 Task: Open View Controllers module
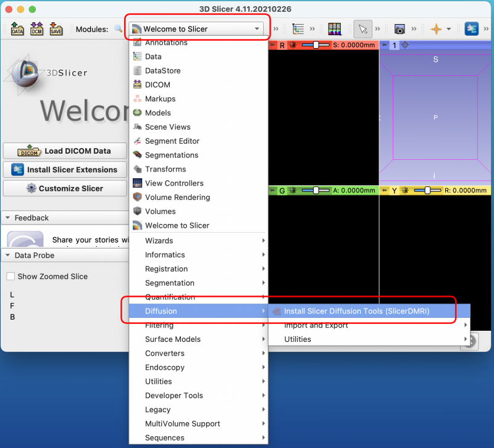pos(198,183)
